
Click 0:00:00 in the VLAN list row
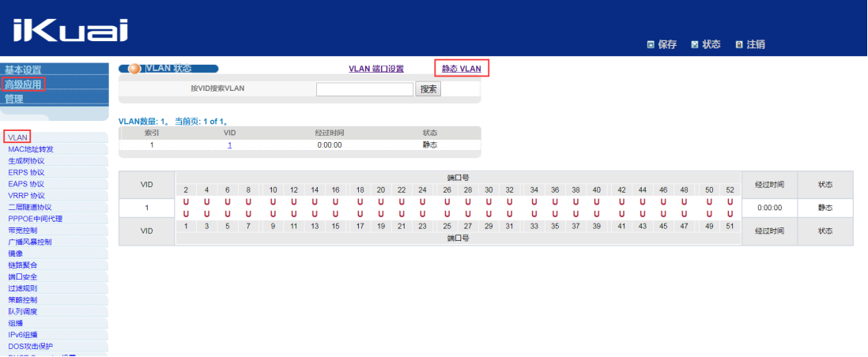(x=330, y=145)
